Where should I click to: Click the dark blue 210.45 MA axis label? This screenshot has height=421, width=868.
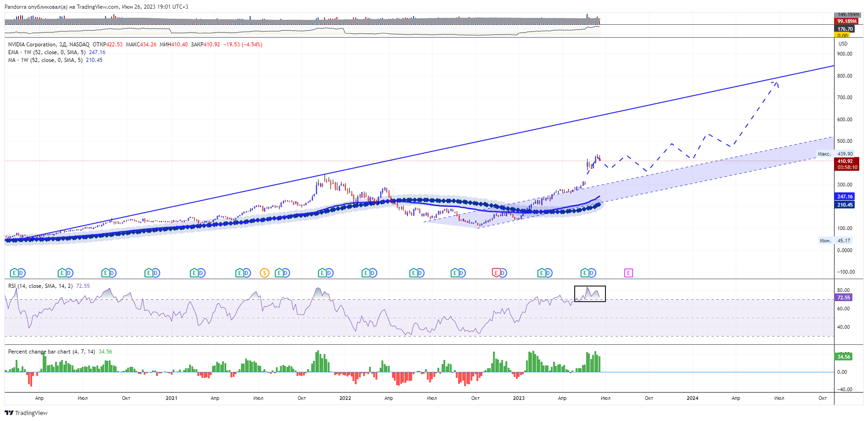[845, 205]
